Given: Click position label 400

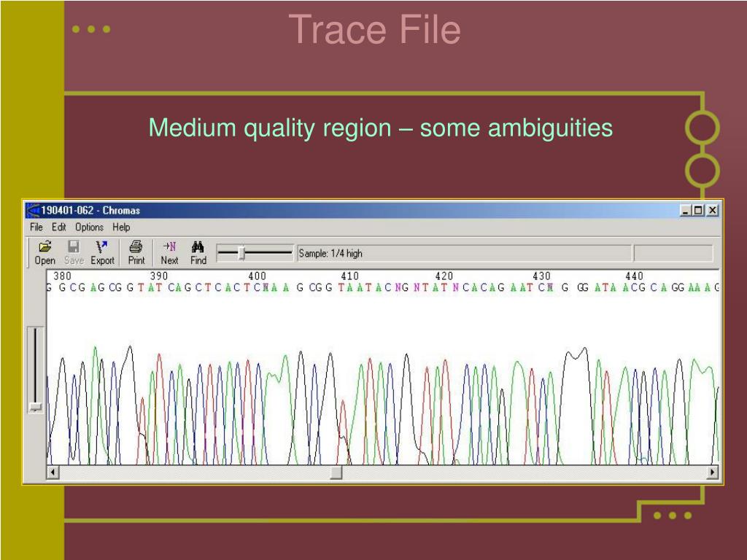Looking at the screenshot, I should click(257, 276).
